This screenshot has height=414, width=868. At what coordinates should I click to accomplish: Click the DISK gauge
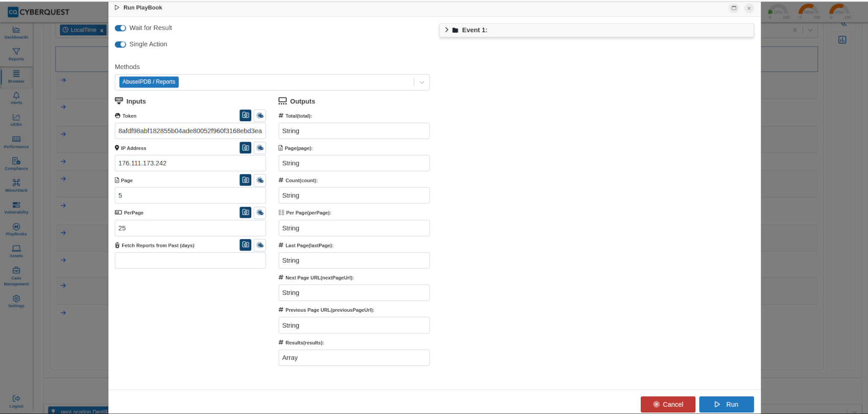click(839, 11)
